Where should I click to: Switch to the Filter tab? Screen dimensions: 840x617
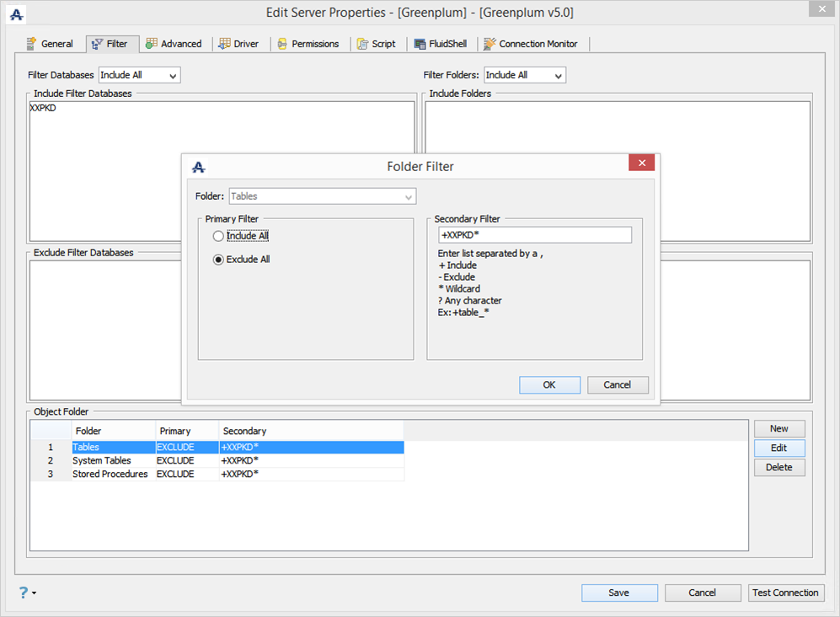tap(110, 44)
